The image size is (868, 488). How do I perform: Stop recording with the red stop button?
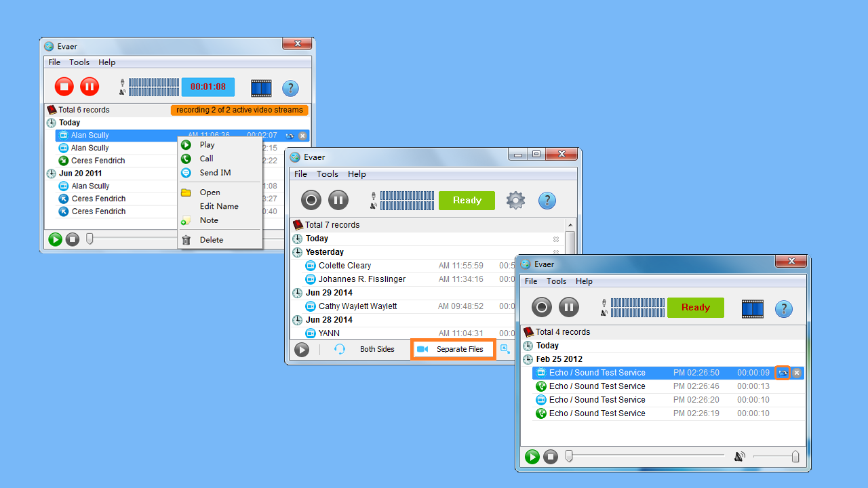pyautogui.click(x=64, y=86)
